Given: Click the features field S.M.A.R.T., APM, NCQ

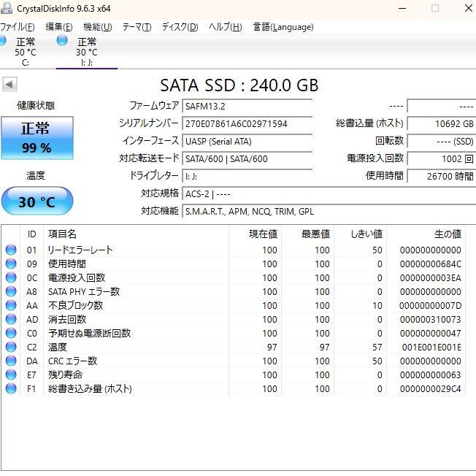Looking at the screenshot, I should 329,211.
